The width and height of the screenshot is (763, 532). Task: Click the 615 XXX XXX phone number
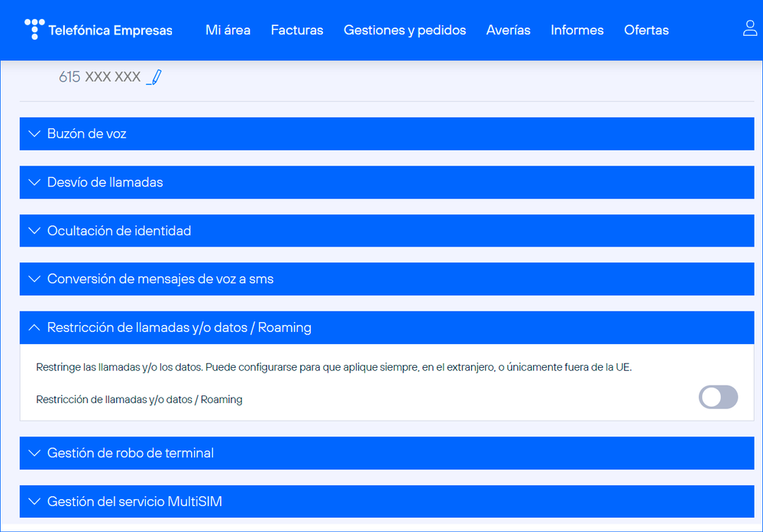[x=99, y=77]
